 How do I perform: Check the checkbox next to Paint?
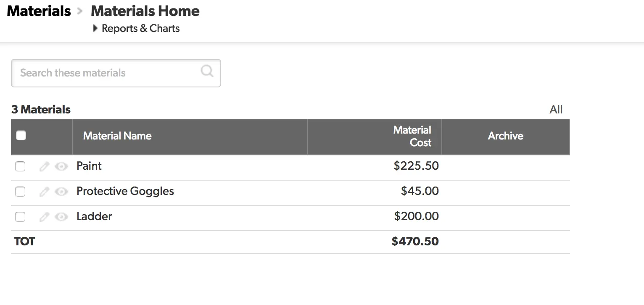20,166
